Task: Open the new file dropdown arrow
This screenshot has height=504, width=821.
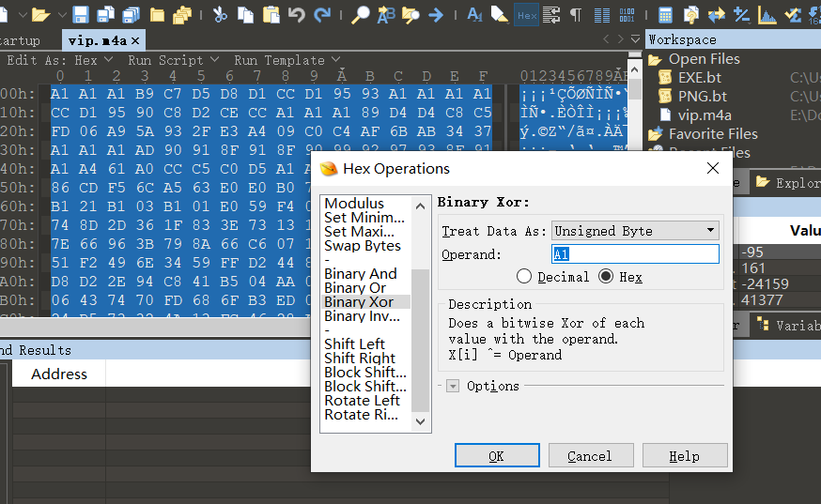Action: click(x=23, y=15)
